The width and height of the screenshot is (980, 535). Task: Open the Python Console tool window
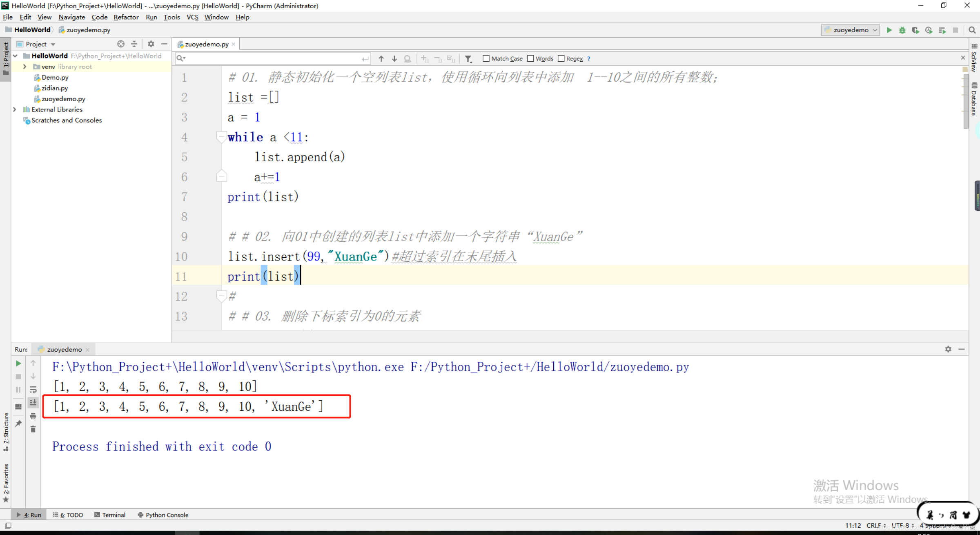click(x=163, y=515)
